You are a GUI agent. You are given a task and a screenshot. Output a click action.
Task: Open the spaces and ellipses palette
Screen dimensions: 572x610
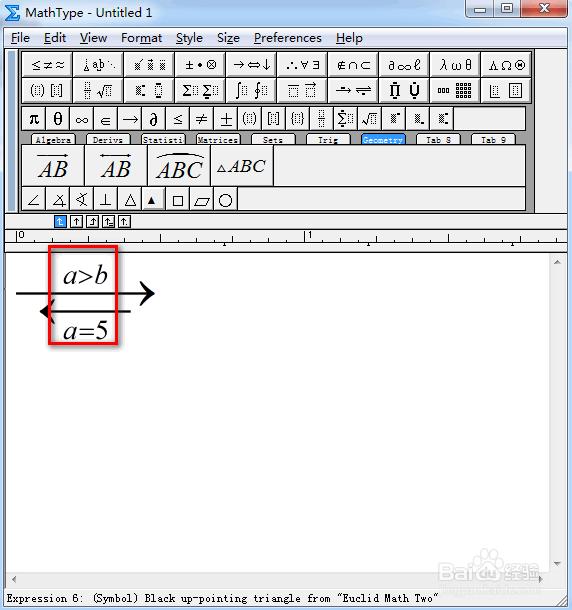(98, 65)
